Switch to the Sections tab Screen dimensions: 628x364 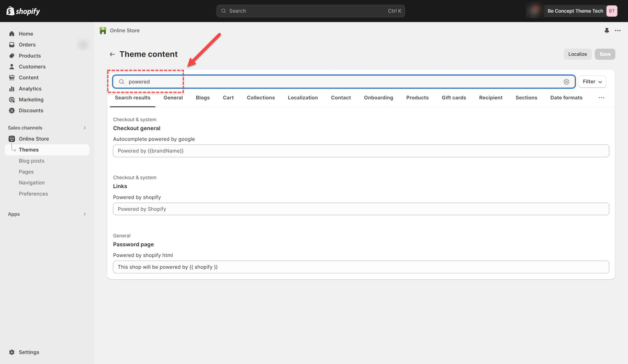click(526, 98)
